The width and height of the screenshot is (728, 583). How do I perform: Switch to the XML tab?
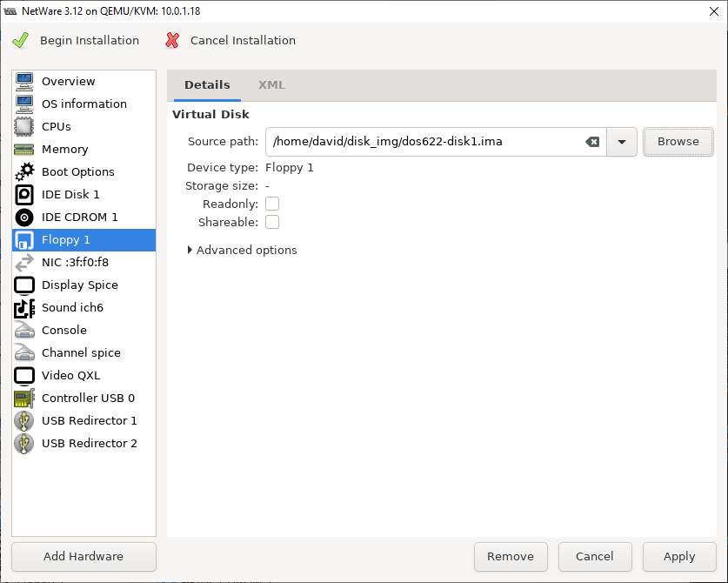pos(271,85)
